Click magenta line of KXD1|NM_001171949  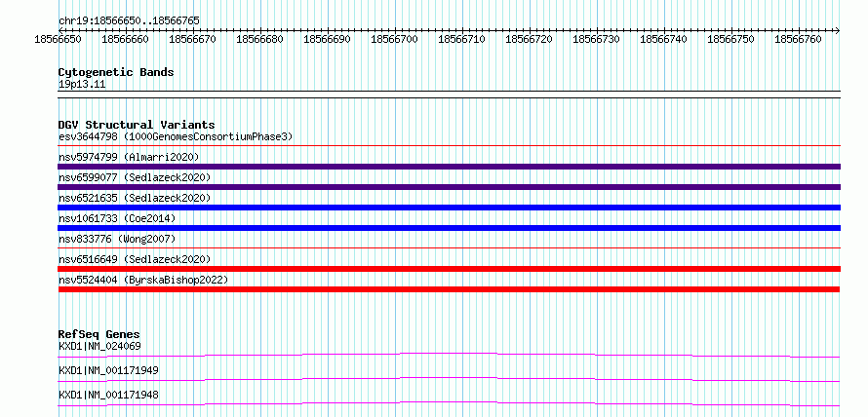point(449,379)
